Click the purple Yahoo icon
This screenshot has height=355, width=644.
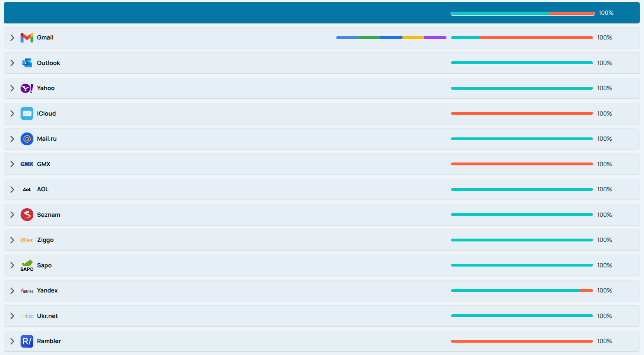(x=27, y=88)
